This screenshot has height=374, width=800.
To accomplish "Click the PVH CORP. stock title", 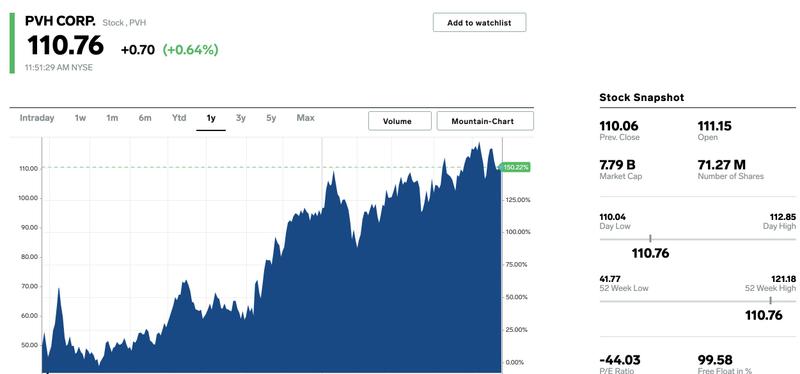I will tap(60, 21).
